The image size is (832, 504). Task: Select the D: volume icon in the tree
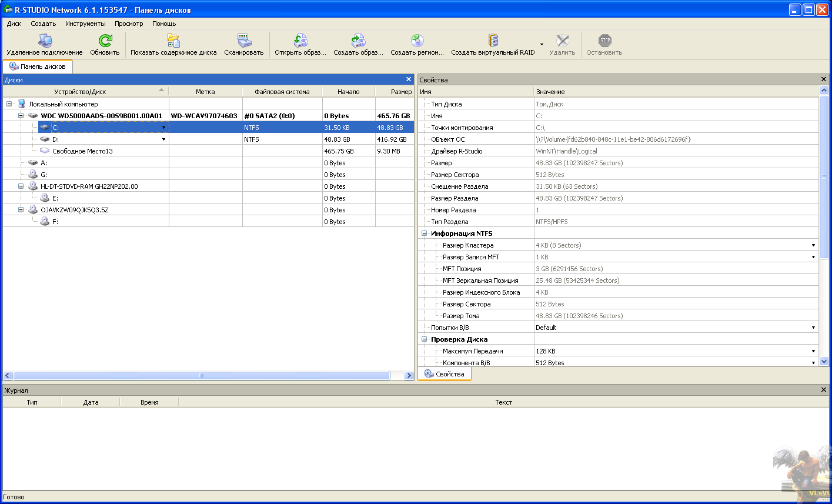tap(45, 139)
